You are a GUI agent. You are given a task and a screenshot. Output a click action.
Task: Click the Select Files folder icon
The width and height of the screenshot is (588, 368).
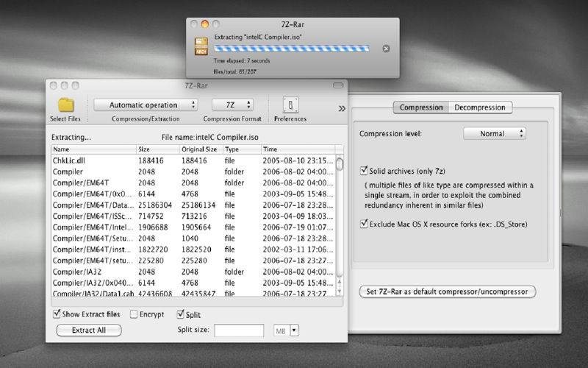point(65,105)
